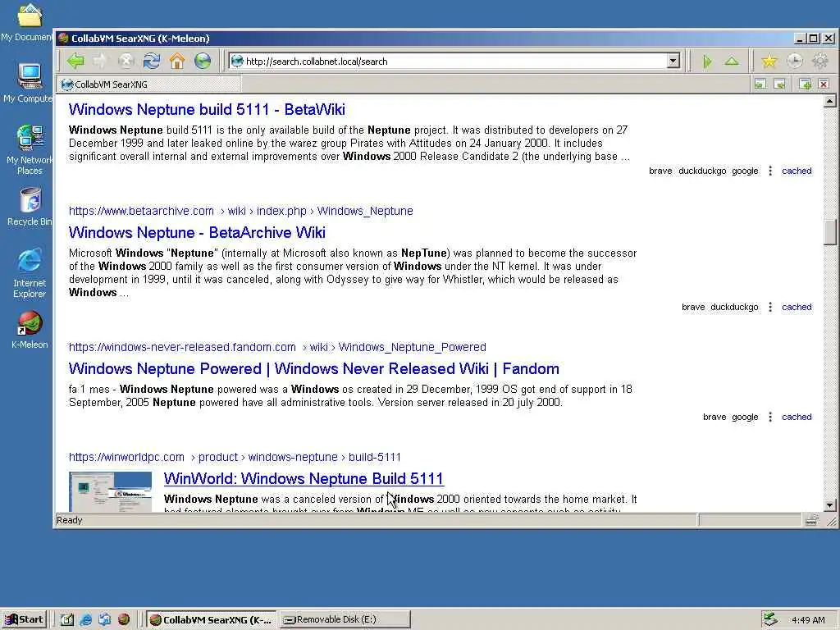840x630 pixels.
Task: Click the green Go arrow button
Action: 707,62
